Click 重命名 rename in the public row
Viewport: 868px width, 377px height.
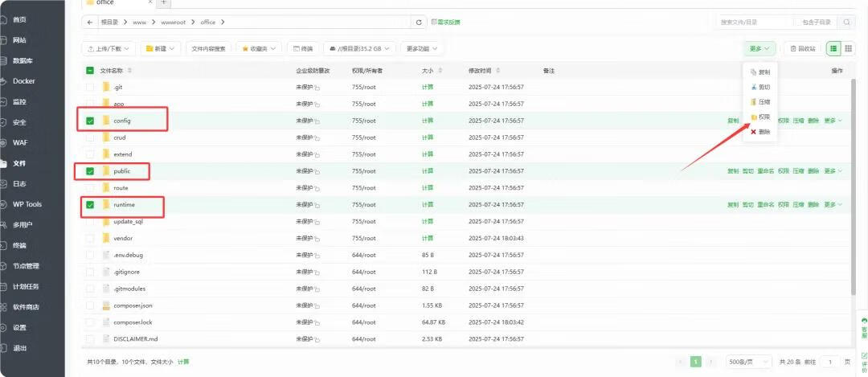(x=766, y=171)
